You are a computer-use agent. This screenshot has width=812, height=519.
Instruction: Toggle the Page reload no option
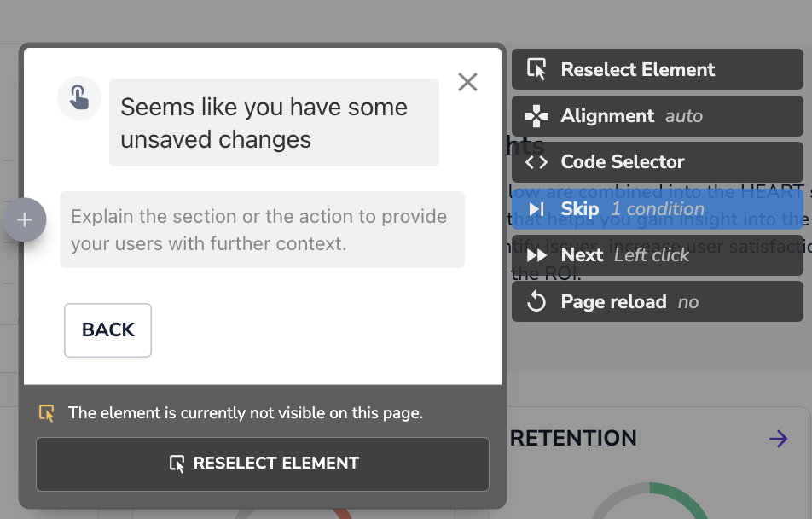(657, 301)
